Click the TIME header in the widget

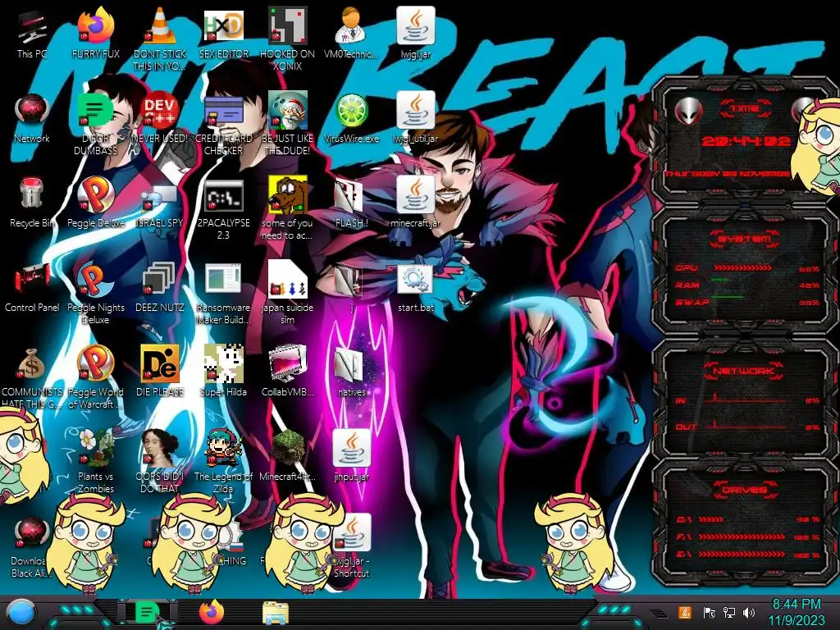tap(745, 109)
